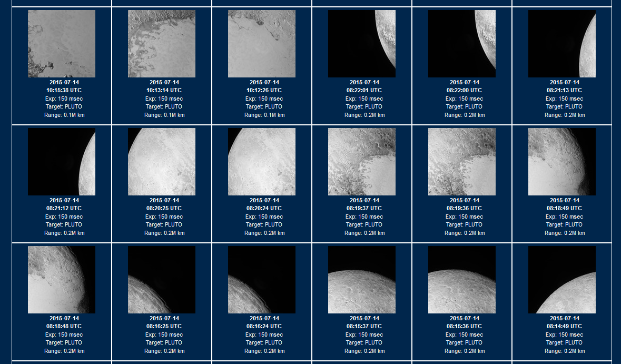Click 'Range: 0.1M km' under the 10:15:38 image
Viewport: 621px width, 364px height.
pos(64,115)
